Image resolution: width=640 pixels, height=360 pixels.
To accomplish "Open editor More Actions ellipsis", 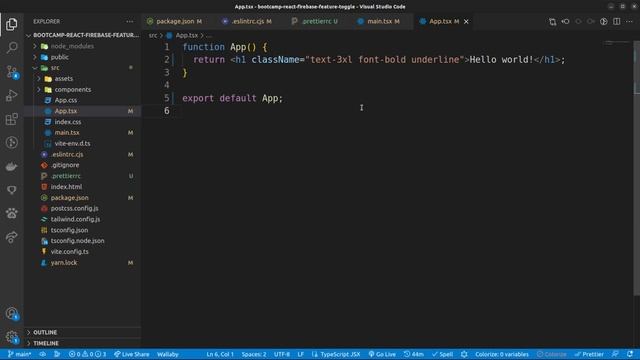I will 629,22.
